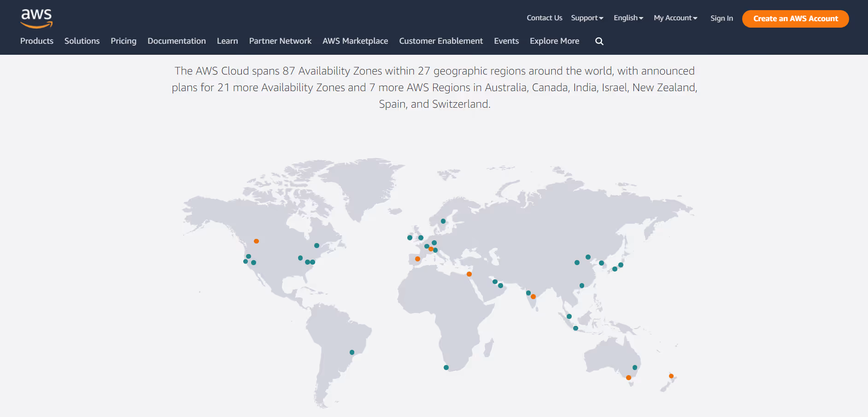This screenshot has height=417, width=868.
Task: Open the AWS Marketplace menu
Action: click(355, 41)
